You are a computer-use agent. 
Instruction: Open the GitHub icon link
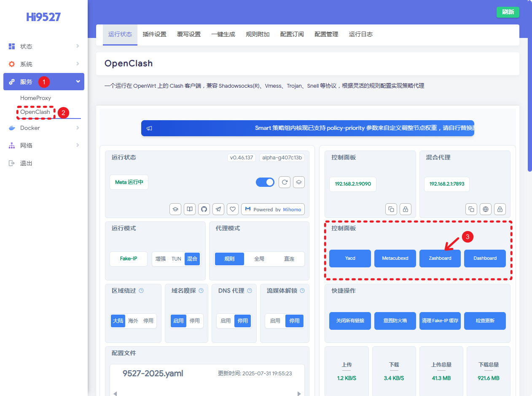tap(204, 209)
